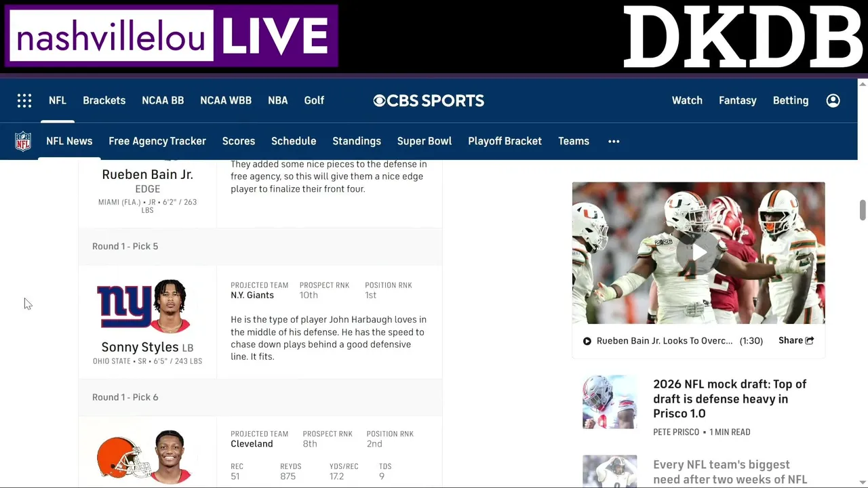Click Sonny Styles player headshot
868x488 pixels.
tap(170, 306)
